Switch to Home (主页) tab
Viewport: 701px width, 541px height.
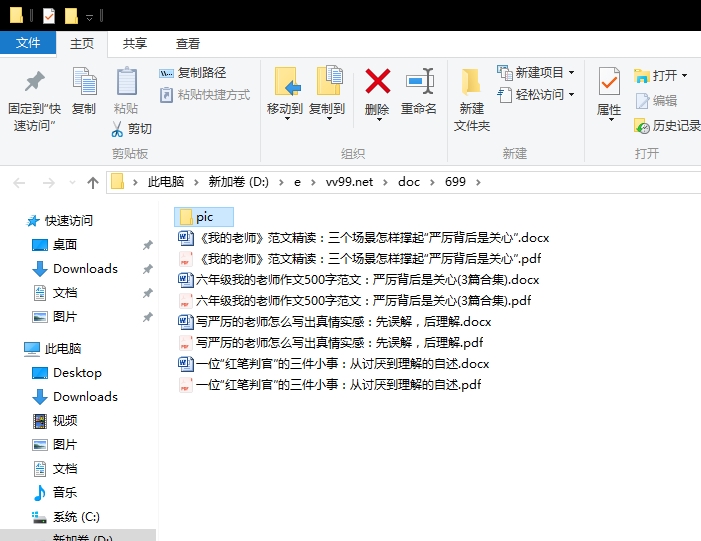(82, 43)
